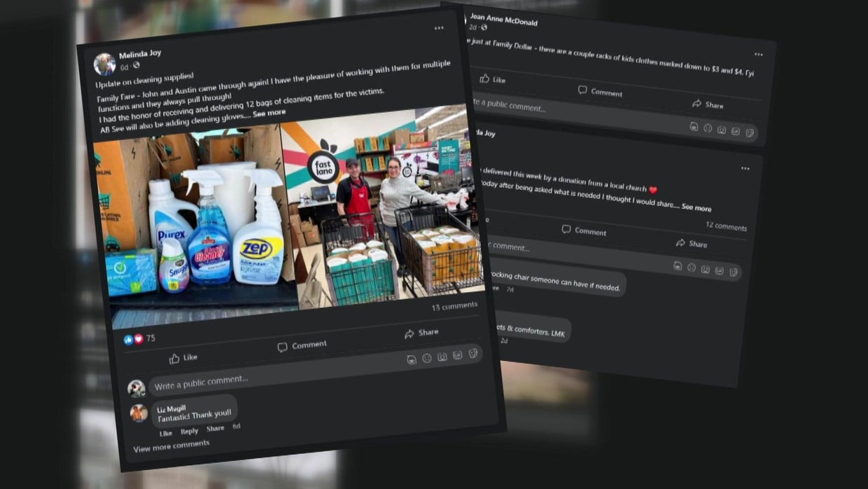
Task: Open the three-dot options menu on Melinda Joy's cleaning supplies post
Action: coord(439,28)
